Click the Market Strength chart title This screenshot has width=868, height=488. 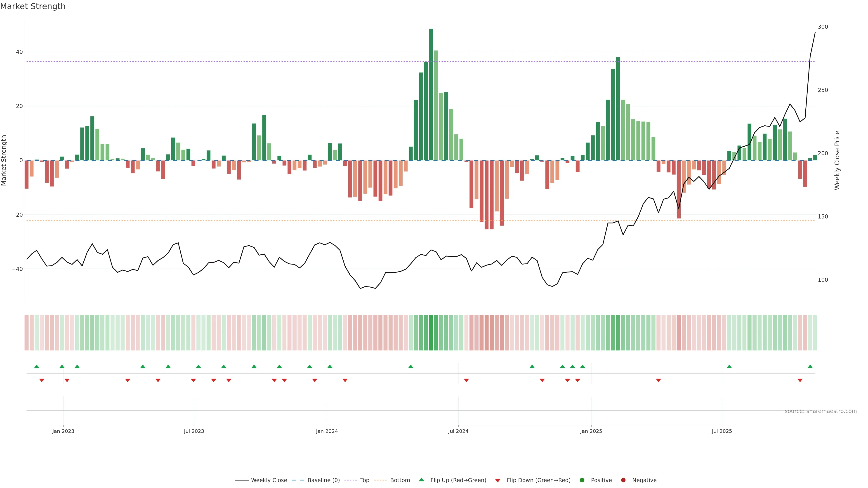33,6
